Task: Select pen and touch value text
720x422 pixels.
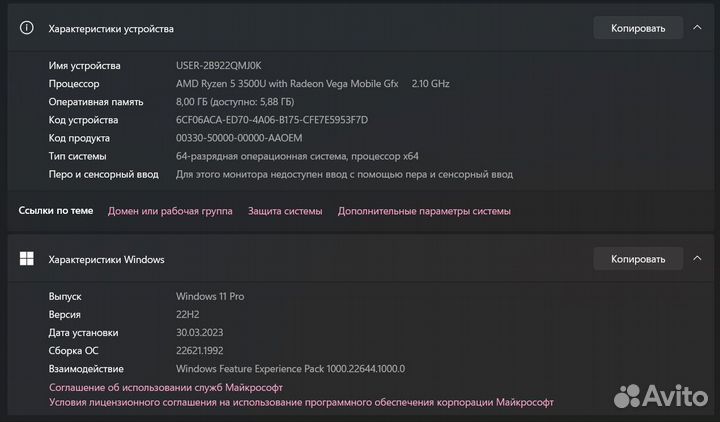Action: point(344,174)
